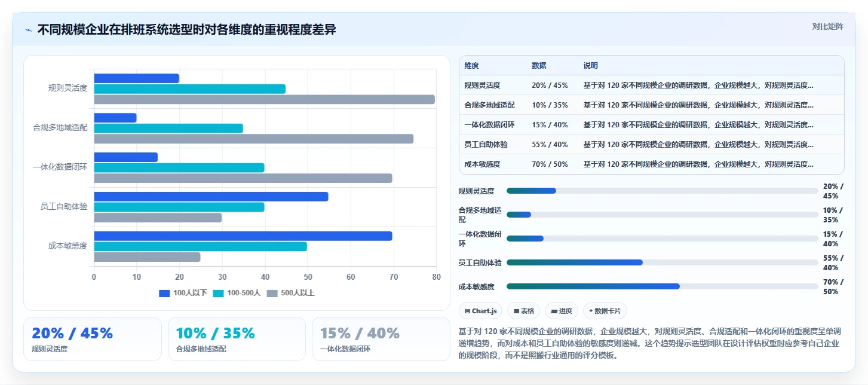Screen dimensions: 868x385
Task: Click the 维度 column header
Action: point(472,66)
